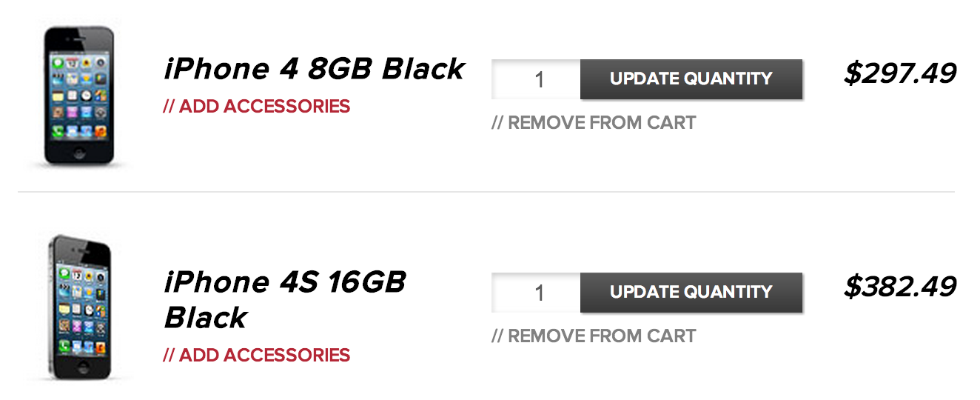Click the $297.49 price

[x=900, y=73]
